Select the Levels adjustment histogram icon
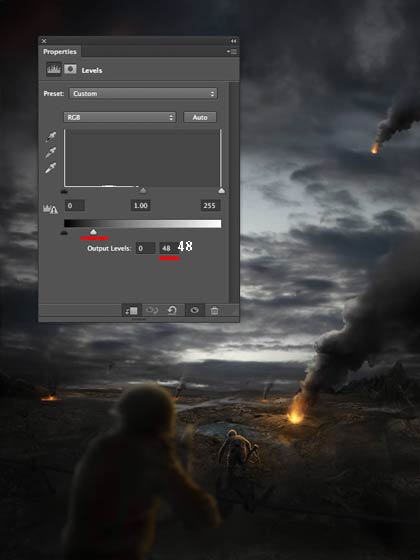The image size is (420, 560). 54,69
